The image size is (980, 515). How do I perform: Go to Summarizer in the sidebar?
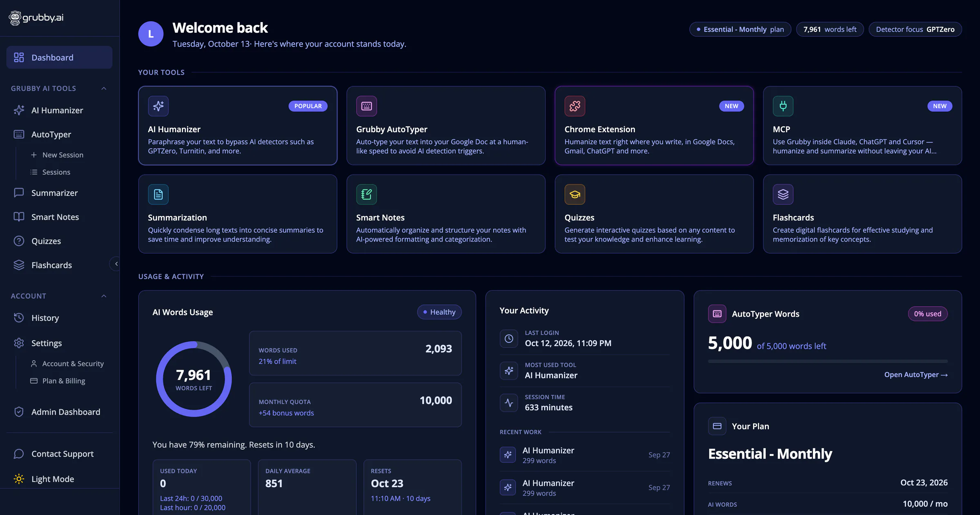point(60,193)
